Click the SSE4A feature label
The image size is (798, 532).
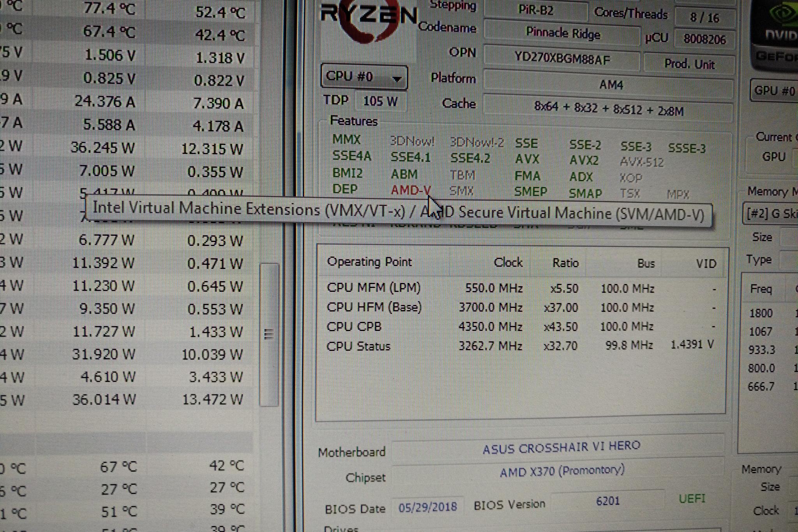pyautogui.click(x=351, y=156)
